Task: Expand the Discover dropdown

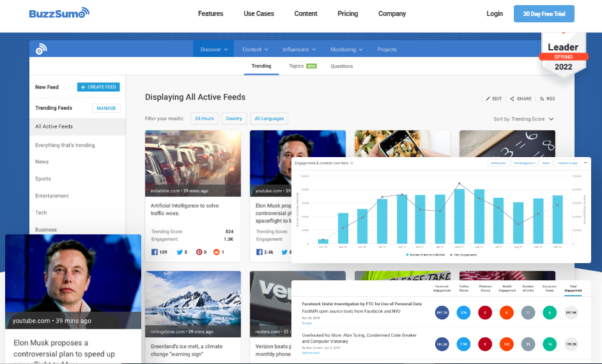Action: point(213,49)
